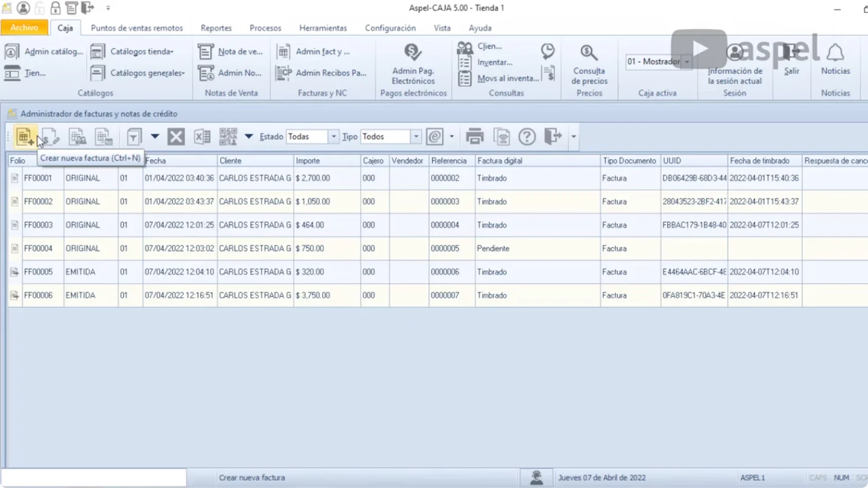The image size is (868, 488).
Task: Click the printer icon in toolbar
Action: coord(475,136)
